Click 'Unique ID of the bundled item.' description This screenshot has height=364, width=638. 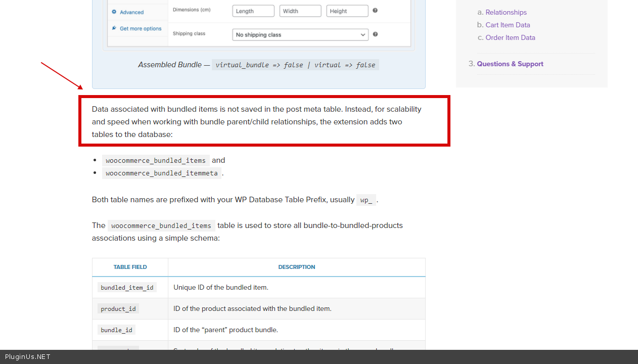(221, 287)
